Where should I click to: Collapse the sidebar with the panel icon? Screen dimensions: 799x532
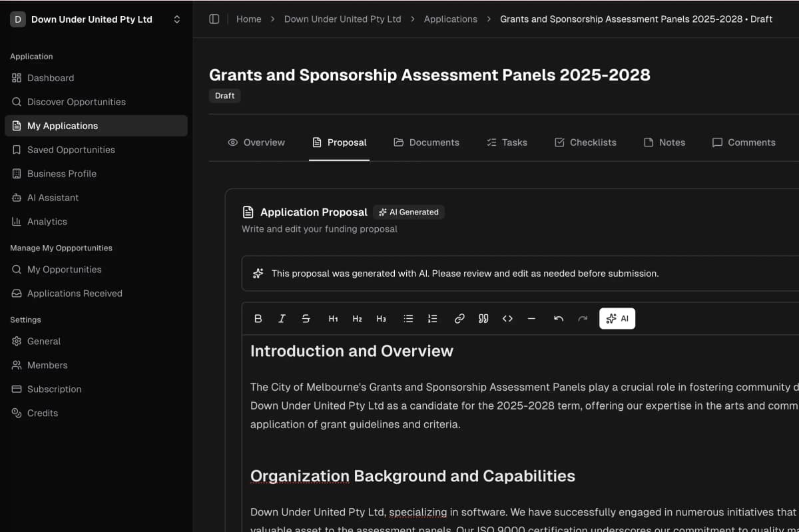tap(214, 19)
